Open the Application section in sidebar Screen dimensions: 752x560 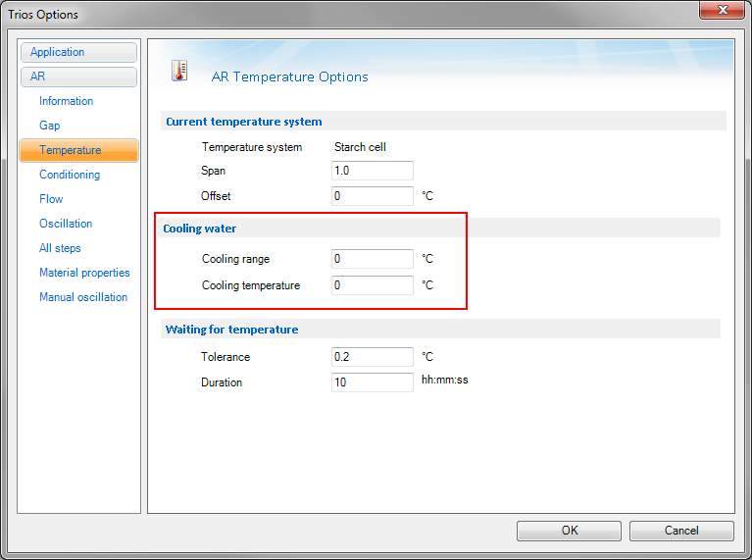pos(78,52)
